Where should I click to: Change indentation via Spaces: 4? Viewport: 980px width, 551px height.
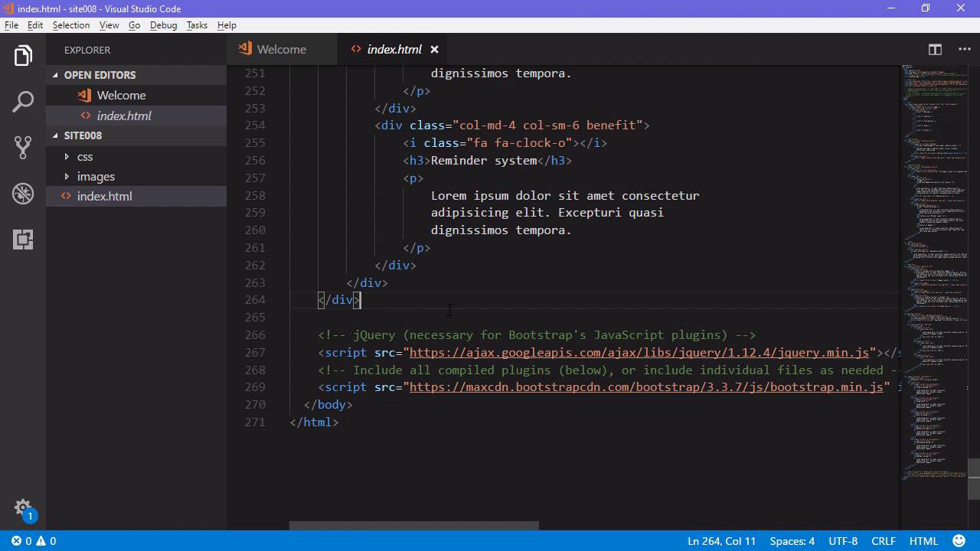(792, 541)
